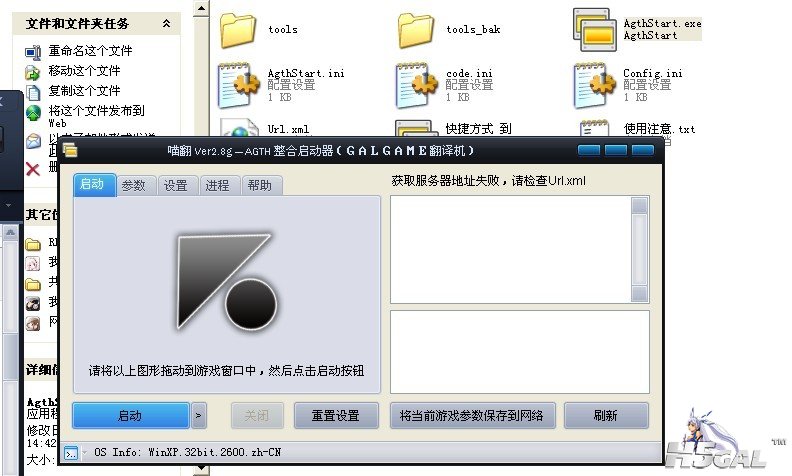
Task: Click 将当前游戏参数保存到网络 button
Action: tap(471, 415)
